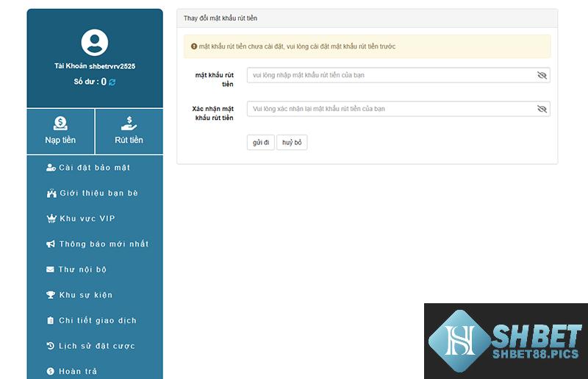
Task: Click the crown icon beside Khu vực VIP
Action: point(51,219)
